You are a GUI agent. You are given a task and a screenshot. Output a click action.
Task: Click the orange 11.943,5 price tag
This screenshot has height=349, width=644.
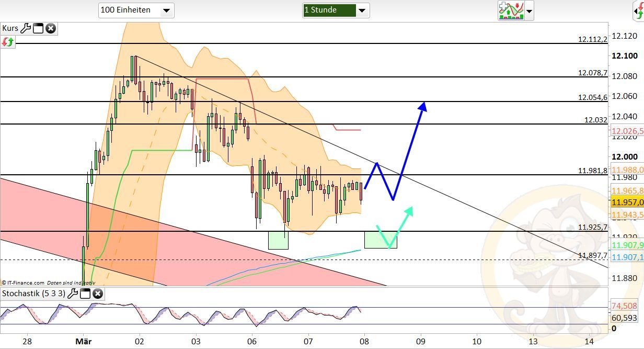point(626,215)
